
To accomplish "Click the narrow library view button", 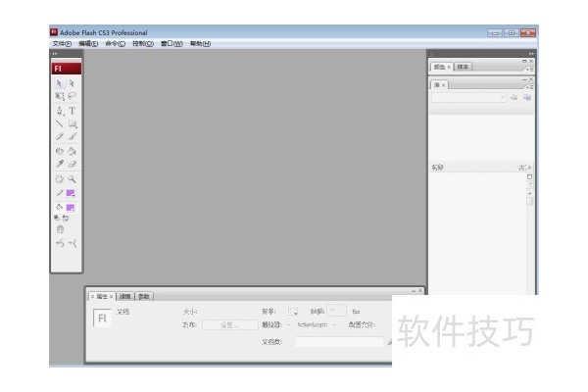I will [x=529, y=185].
